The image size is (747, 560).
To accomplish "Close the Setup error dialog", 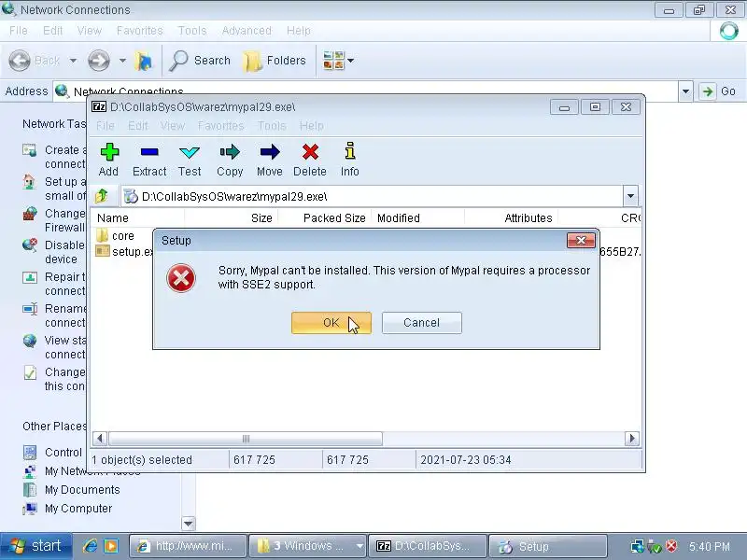I will pyautogui.click(x=581, y=241).
